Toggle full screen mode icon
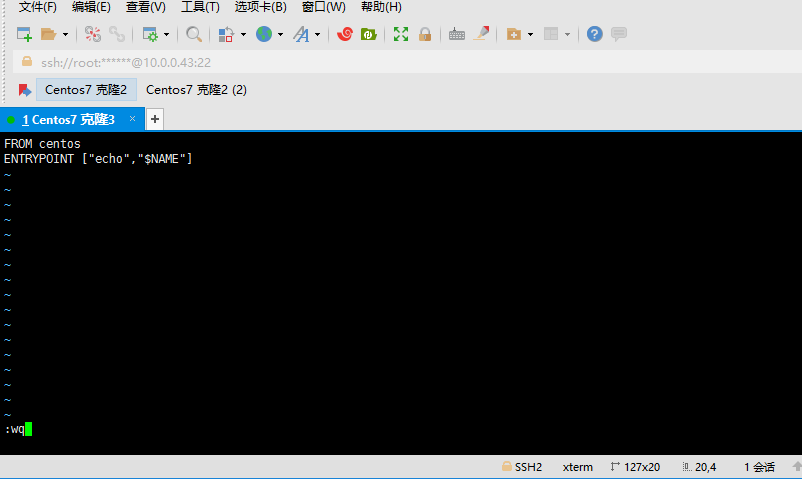The width and height of the screenshot is (802, 479). (x=401, y=34)
